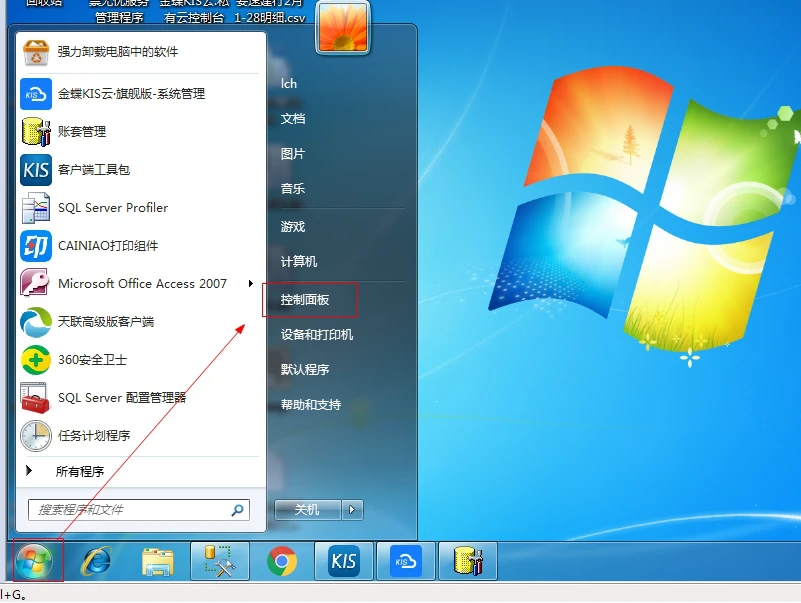This screenshot has height=603, width=801.
Task: Open 文档 documents
Action: 293,119
